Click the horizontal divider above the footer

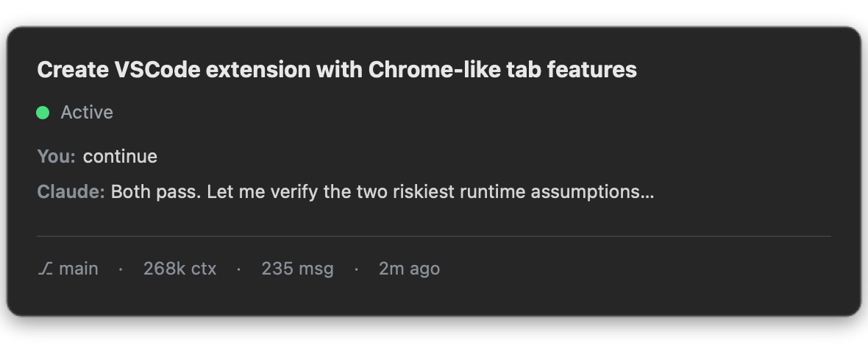(x=434, y=236)
